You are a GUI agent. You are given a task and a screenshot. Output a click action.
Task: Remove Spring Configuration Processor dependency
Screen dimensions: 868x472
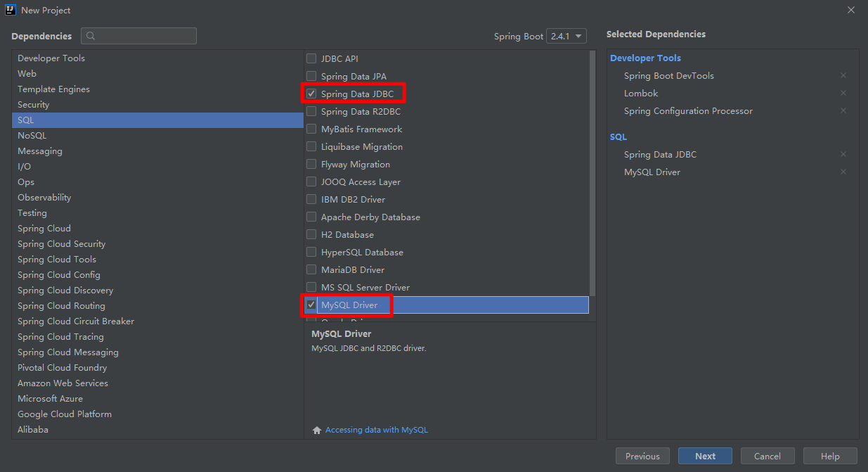(843, 110)
